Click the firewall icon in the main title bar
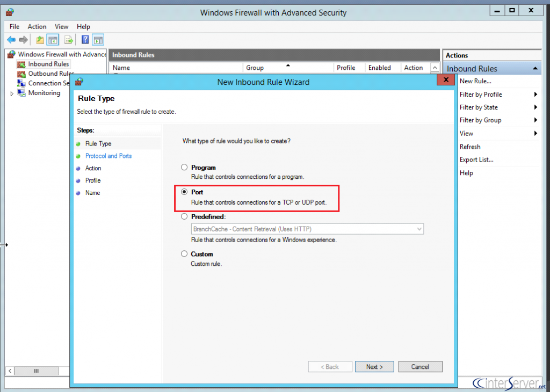 [x=10, y=13]
